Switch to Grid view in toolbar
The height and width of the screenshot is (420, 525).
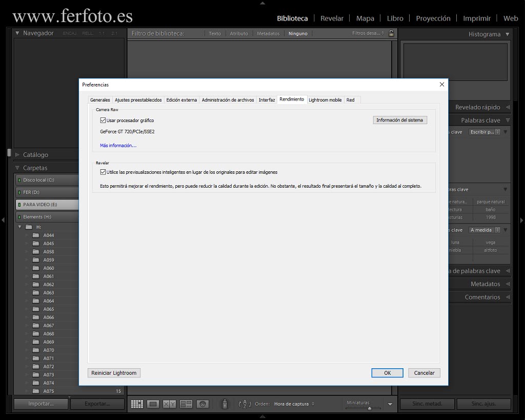136,404
